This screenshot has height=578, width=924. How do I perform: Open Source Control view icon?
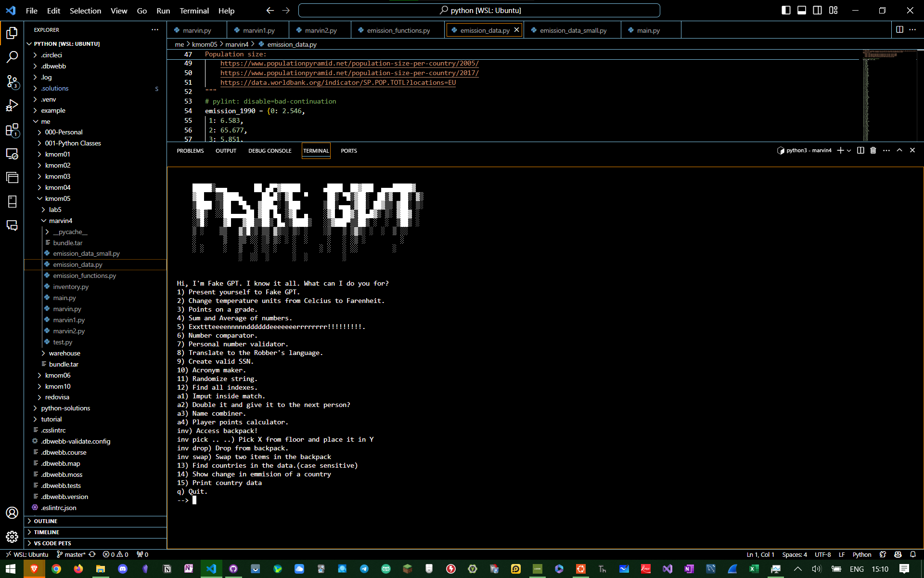[12, 81]
